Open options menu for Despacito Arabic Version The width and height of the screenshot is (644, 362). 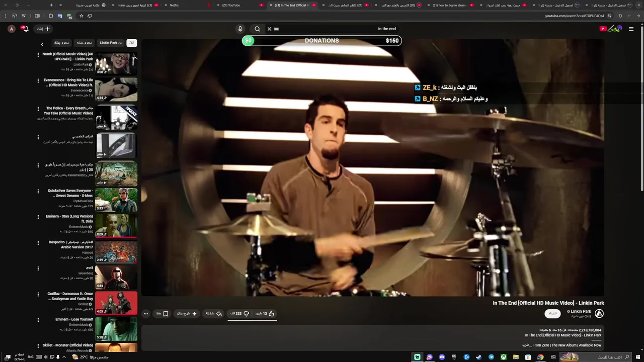(38, 243)
